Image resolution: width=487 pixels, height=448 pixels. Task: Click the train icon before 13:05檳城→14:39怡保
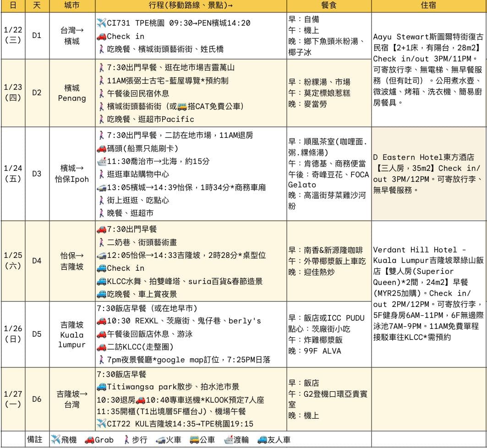pyautogui.click(x=102, y=187)
